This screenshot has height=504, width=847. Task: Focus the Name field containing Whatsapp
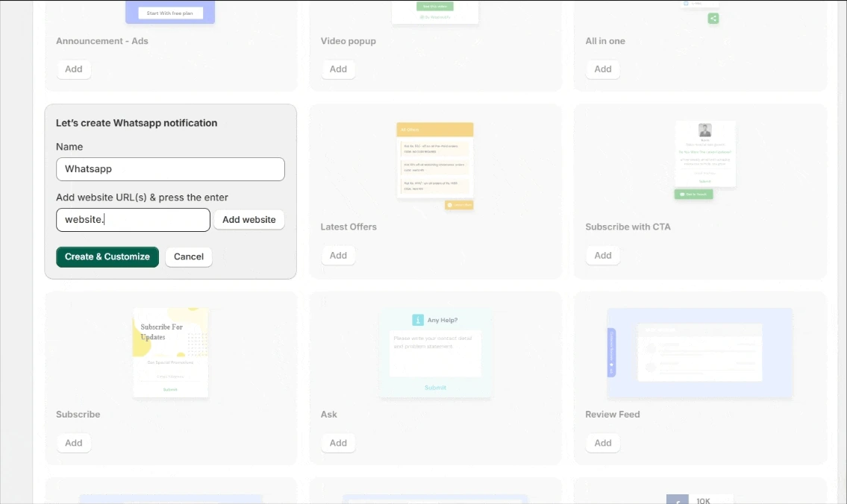pyautogui.click(x=170, y=169)
